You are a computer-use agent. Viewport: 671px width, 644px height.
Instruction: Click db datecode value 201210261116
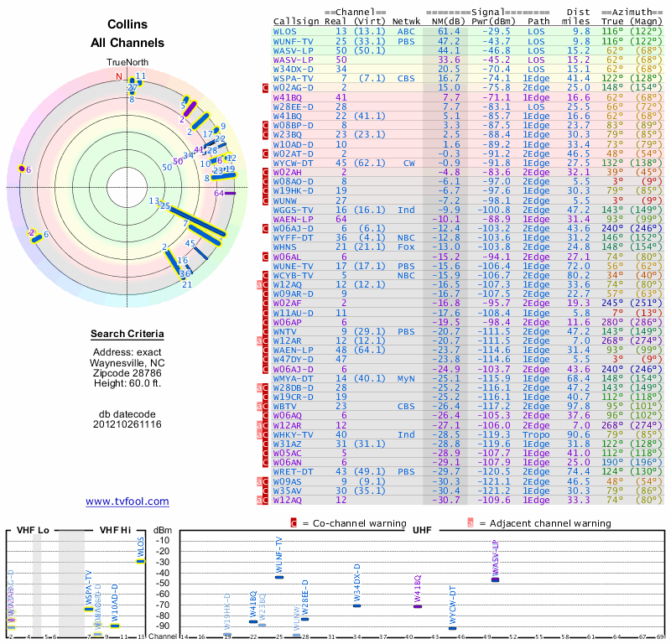(127, 424)
